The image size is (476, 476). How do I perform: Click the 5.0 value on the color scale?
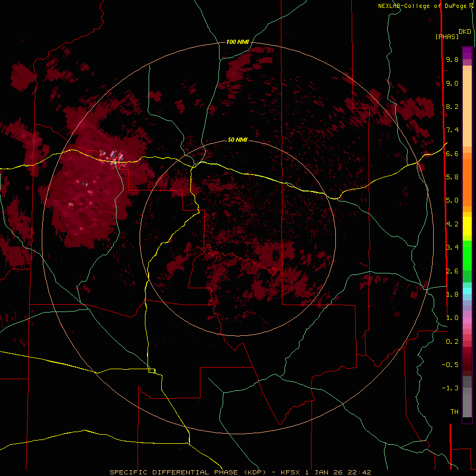(x=452, y=200)
